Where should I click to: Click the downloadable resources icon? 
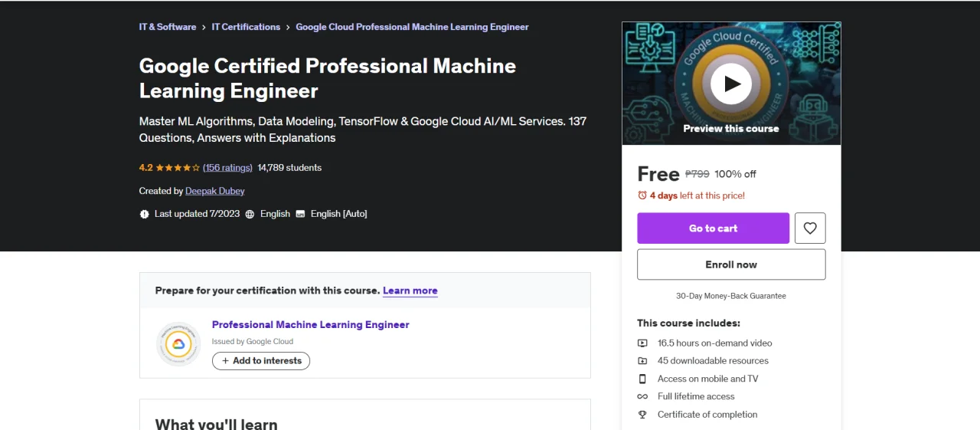(x=642, y=361)
